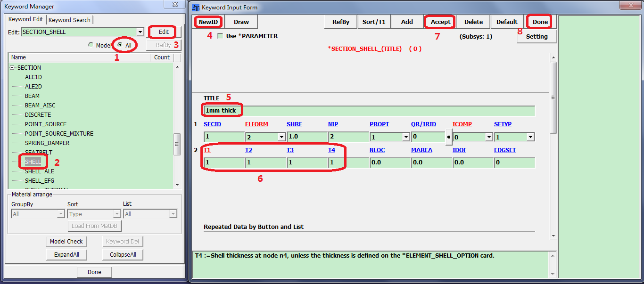Select DISCRETE in the SECTION tree
644x284 pixels.
[x=38, y=115]
